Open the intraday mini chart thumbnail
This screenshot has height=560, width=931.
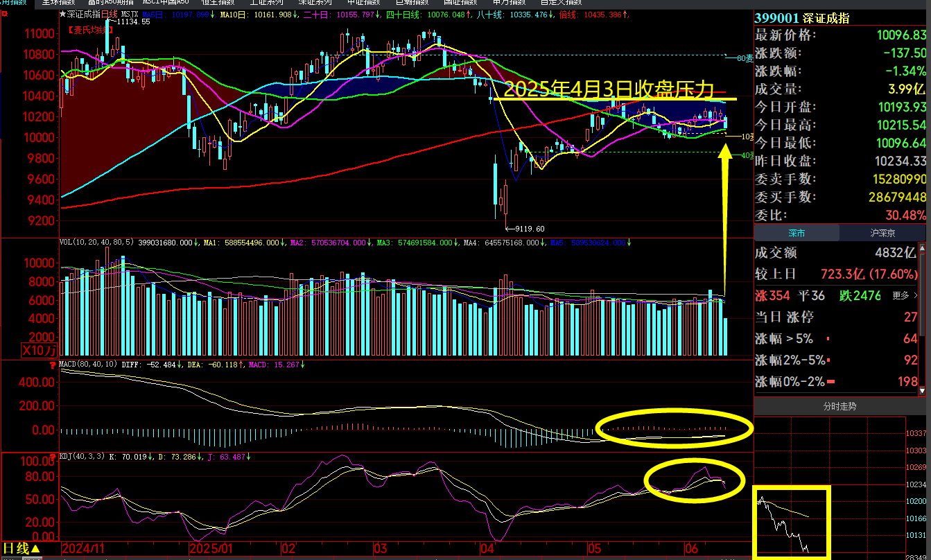pyautogui.click(x=791, y=522)
